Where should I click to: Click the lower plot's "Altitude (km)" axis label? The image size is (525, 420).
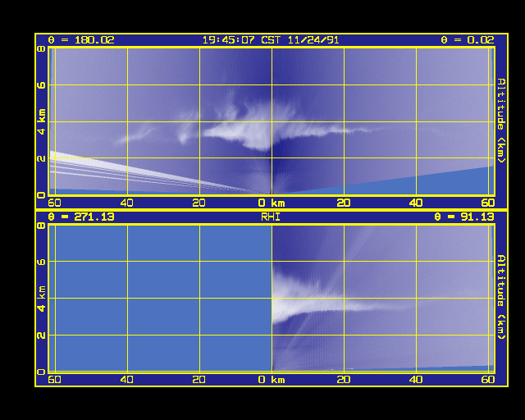click(x=501, y=297)
